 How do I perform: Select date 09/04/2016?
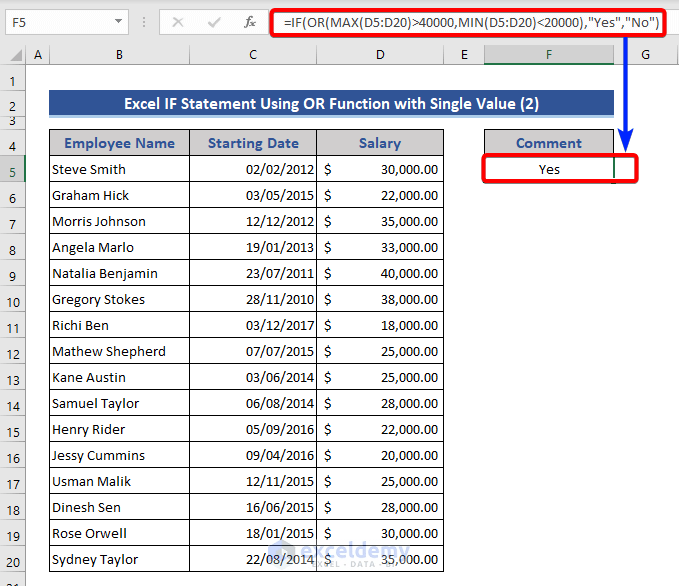click(253, 455)
